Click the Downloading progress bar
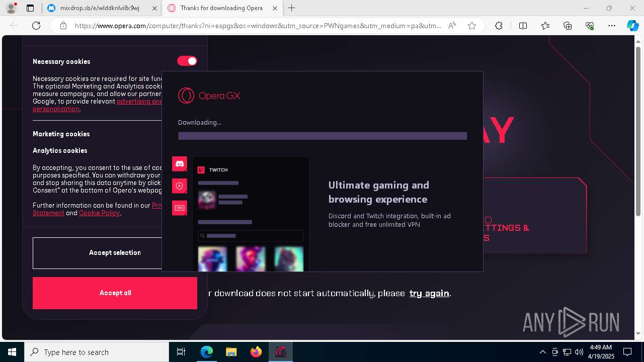The width and height of the screenshot is (644, 362). click(323, 136)
